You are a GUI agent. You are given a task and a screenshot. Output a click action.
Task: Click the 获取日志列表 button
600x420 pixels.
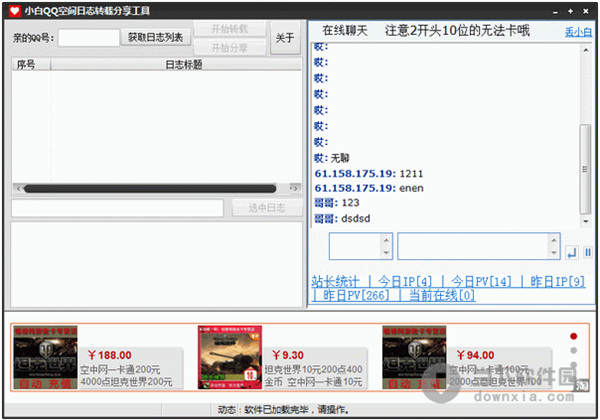pyautogui.click(x=155, y=37)
